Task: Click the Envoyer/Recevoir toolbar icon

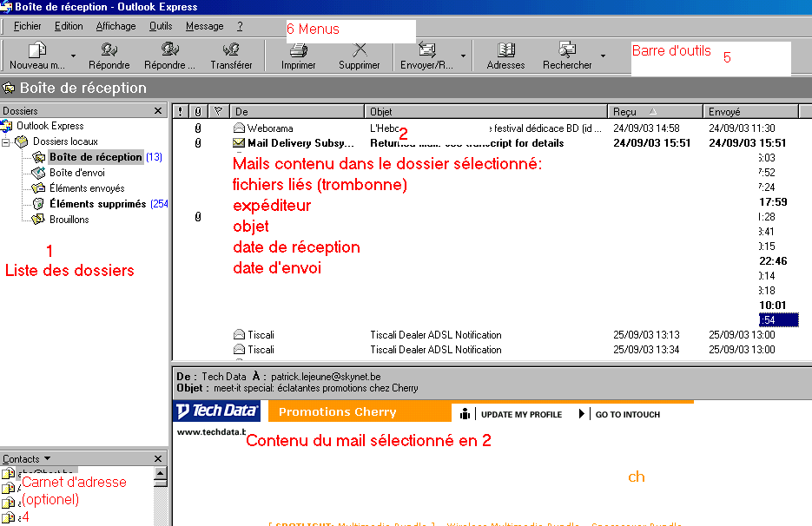Action: pyautogui.click(x=426, y=49)
